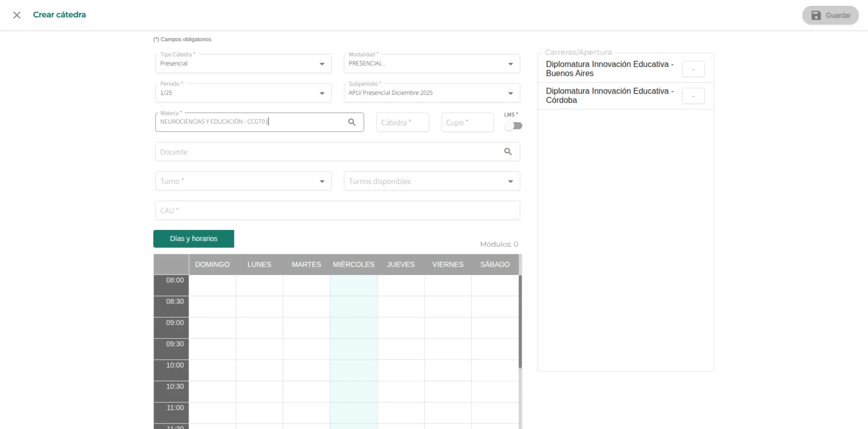Click the Cupo input field
The height and width of the screenshot is (429, 868).
coord(467,122)
